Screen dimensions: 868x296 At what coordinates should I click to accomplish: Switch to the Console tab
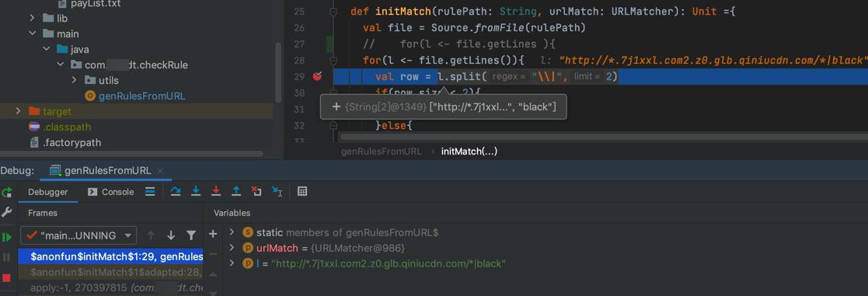tap(110, 192)
